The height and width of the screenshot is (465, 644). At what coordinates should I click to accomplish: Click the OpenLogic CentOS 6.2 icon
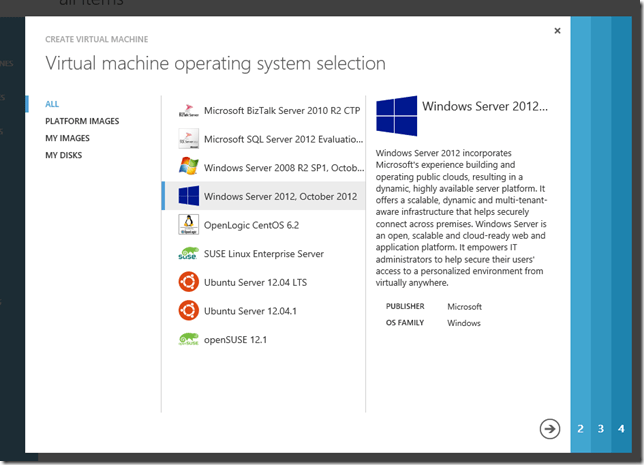tap(187, 225)
